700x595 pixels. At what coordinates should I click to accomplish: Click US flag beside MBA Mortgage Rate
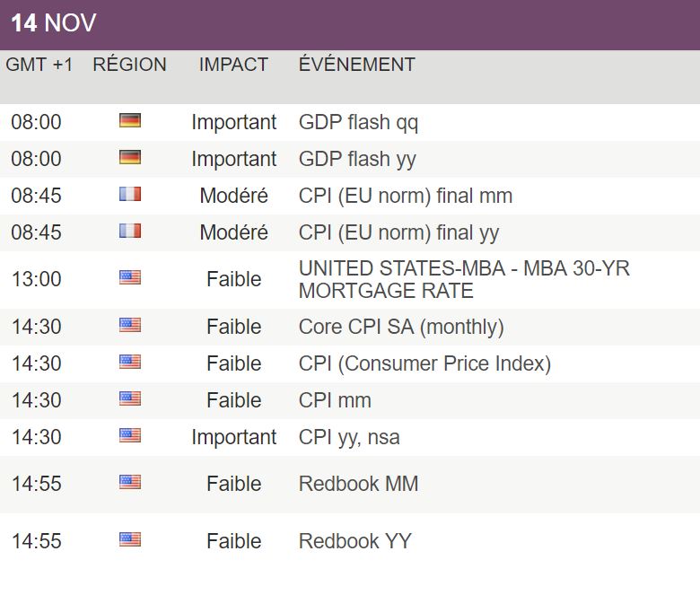130,278
